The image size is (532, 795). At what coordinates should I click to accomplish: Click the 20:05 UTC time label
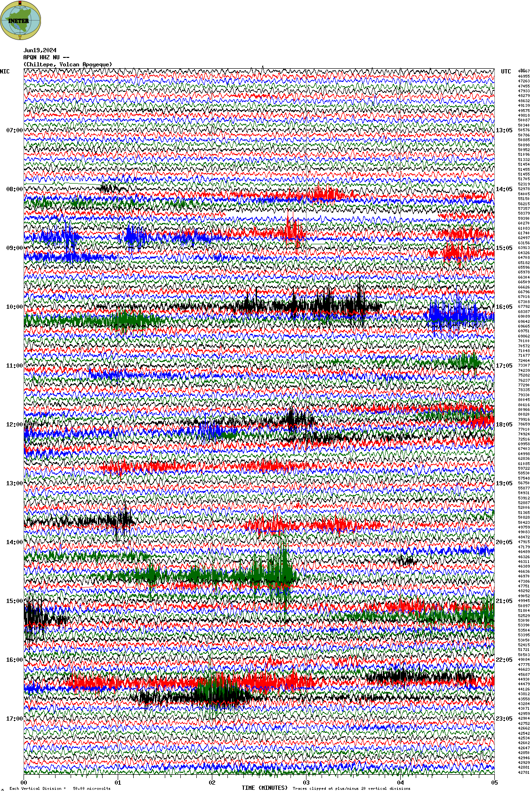click(x=504, y=542)
